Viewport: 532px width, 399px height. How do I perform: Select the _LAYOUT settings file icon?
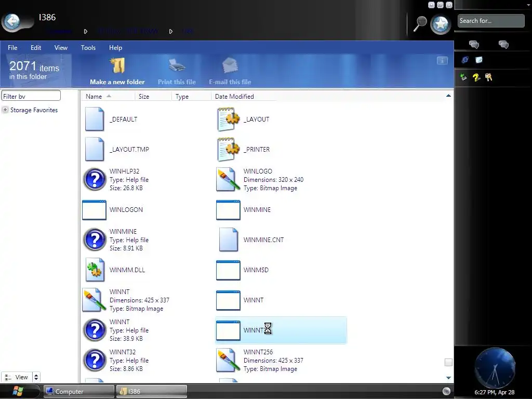click(228, 119)
